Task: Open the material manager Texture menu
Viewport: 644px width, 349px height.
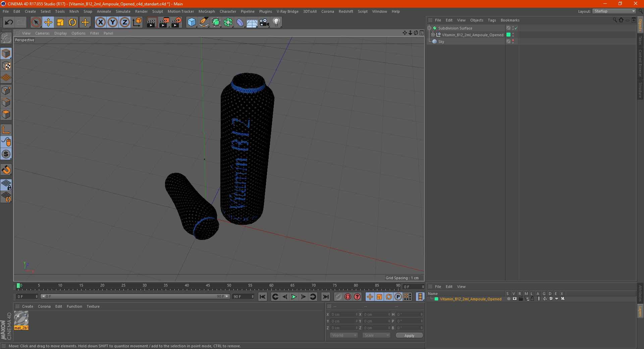Action: [93, 306]
